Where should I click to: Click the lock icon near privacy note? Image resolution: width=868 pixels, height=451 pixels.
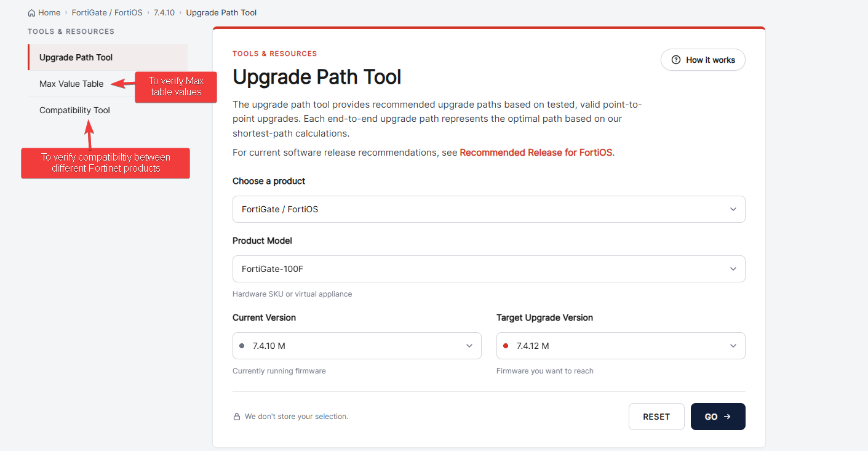click(x=236, y=417)
